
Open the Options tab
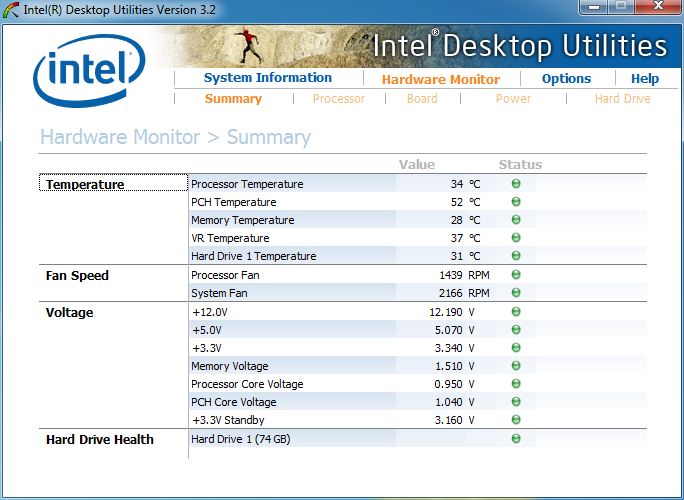point(566,79)
